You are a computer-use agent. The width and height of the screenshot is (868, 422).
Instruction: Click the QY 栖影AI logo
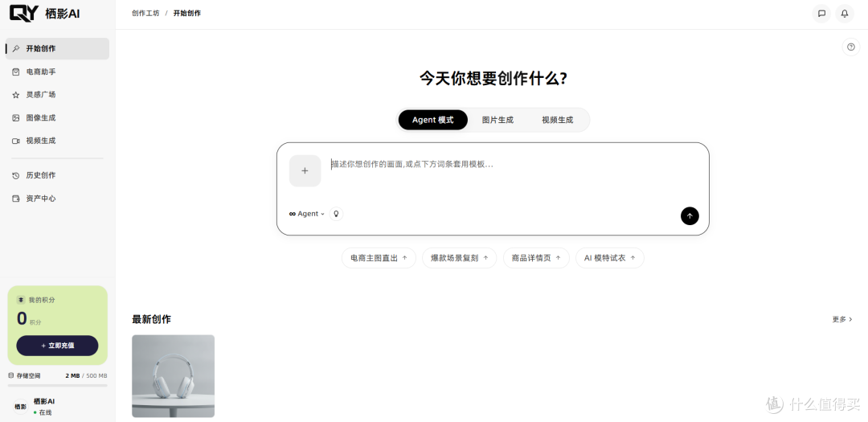45,14
